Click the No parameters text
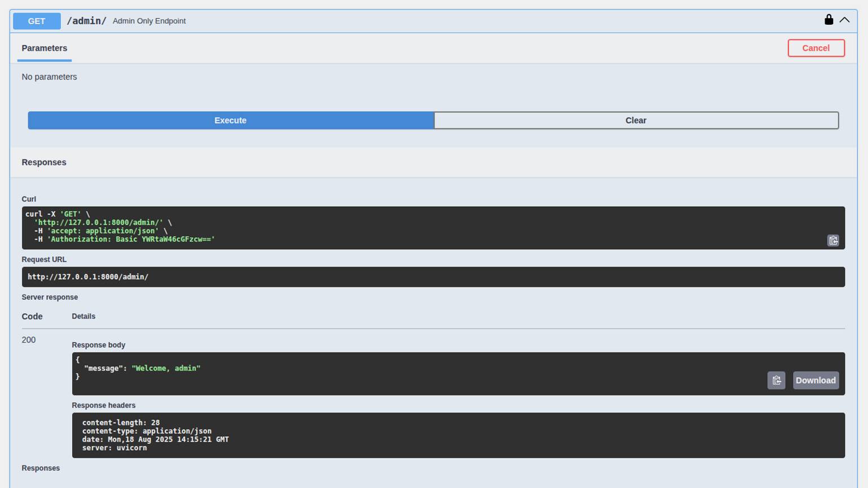The height and width of the screenshot is (488, 868). [x=49, y=77]
